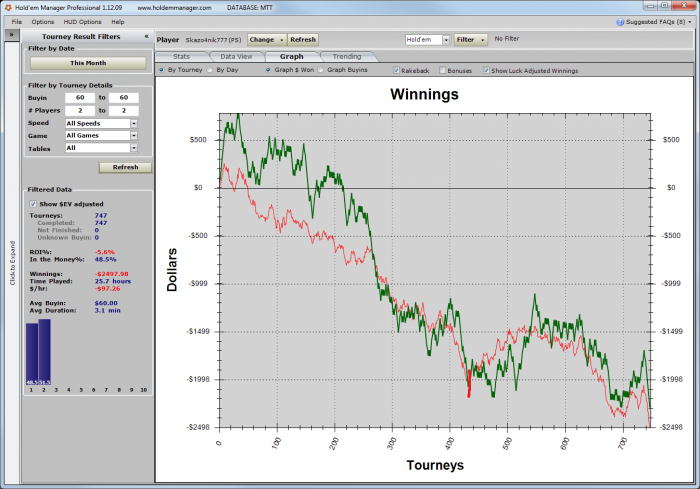Screen dimensions: 700x489
Task: Expand the Game All Games dropdown
Action: (134, 135)
